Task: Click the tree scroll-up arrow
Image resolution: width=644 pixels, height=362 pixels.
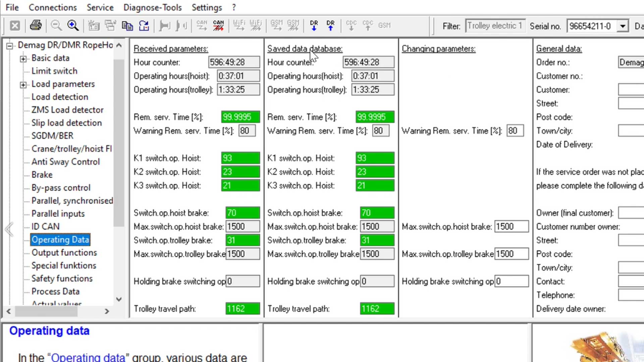Action: click(119, 45)
